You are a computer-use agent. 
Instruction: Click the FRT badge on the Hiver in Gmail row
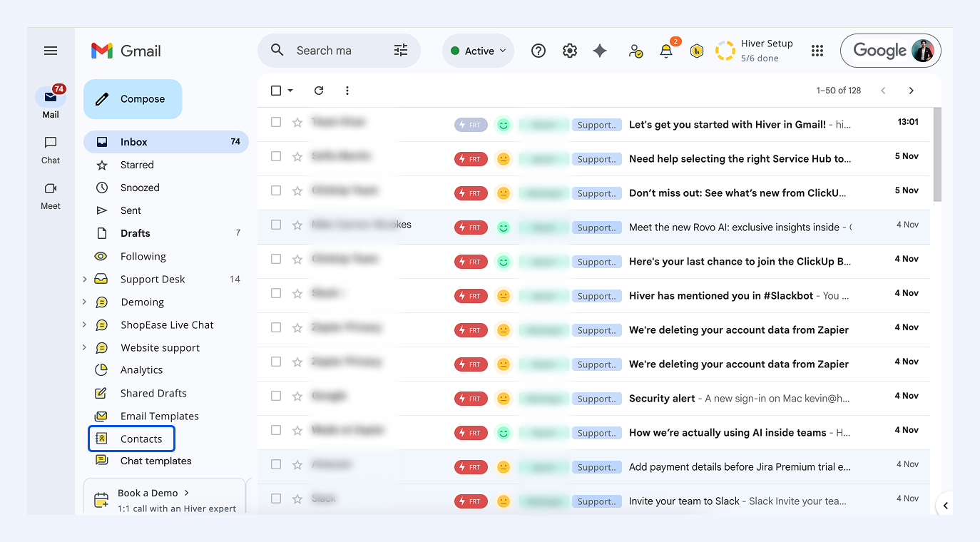tap(471, 125)
